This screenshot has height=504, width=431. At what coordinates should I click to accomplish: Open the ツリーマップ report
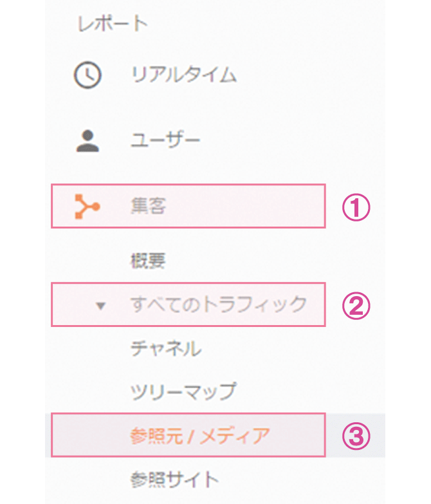click(183, 391)
